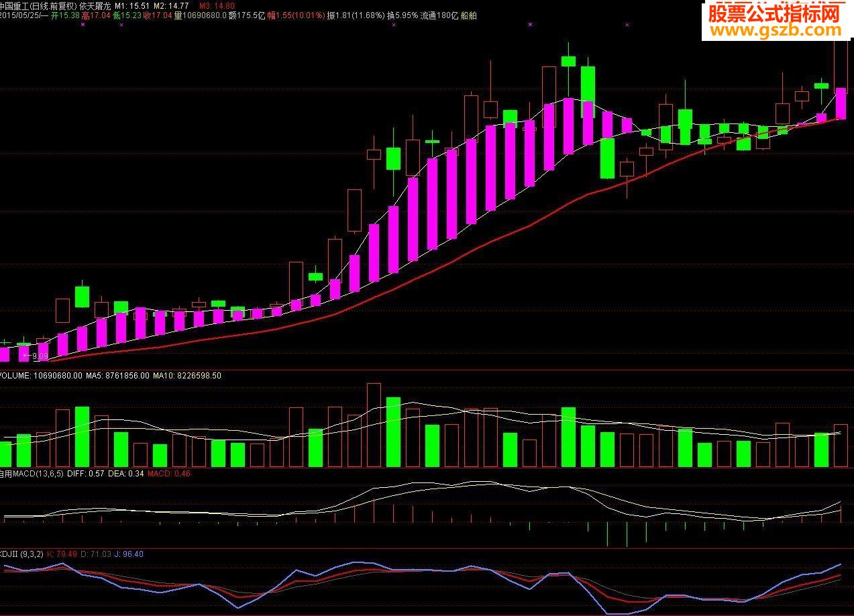The image size is (854, 616).
Task: Click the K: 79.49 value
Action: pyautogui.click(x=62, y=554)
